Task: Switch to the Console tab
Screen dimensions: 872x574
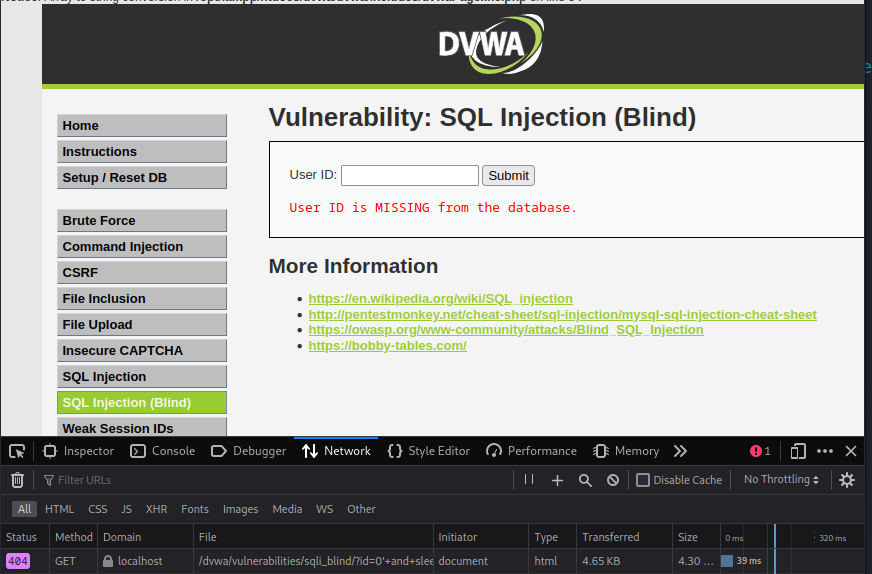Action: pyautogui.click(x=162, y=451)
